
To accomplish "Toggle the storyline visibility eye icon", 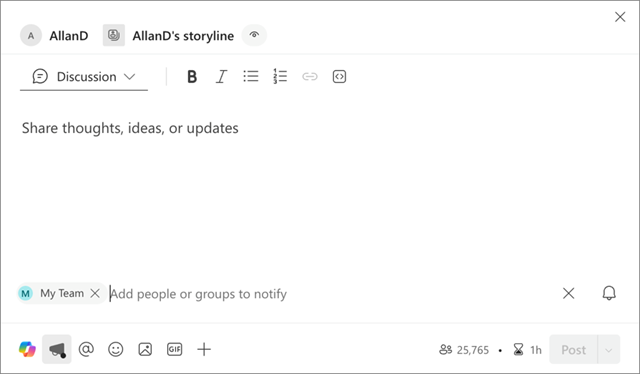I will coord(254,35).
